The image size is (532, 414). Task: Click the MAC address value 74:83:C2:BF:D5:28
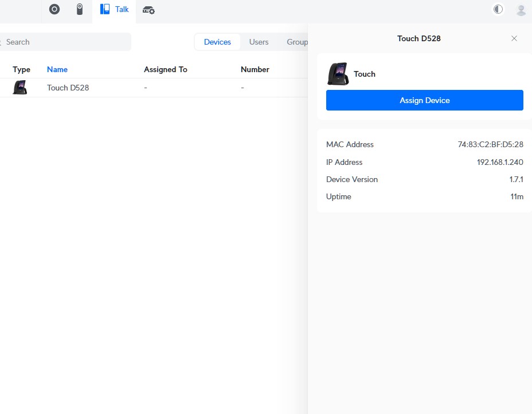click(x=490, y=145)
